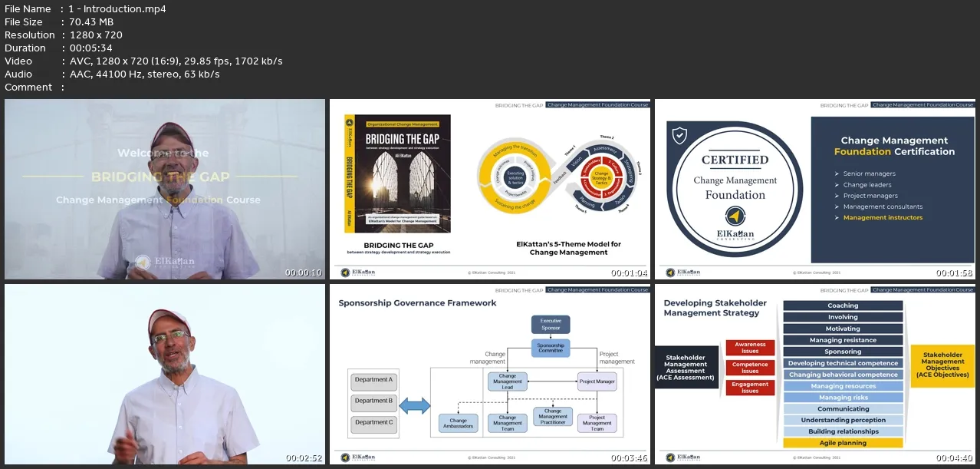980x469 pixels.
Task: Click the 'Executive Sponsor' box
Action: pyautogui.click(x=551, y=324)
